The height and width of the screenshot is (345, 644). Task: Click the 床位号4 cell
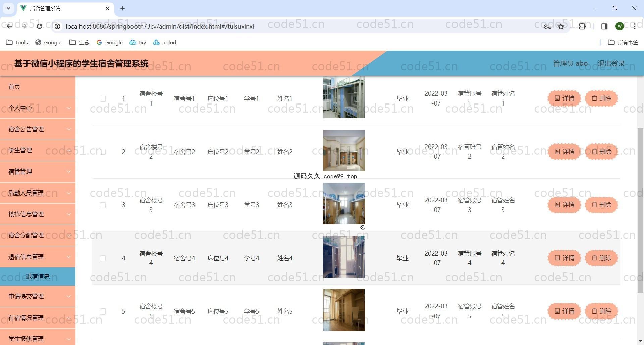click(x=218, y=258)
